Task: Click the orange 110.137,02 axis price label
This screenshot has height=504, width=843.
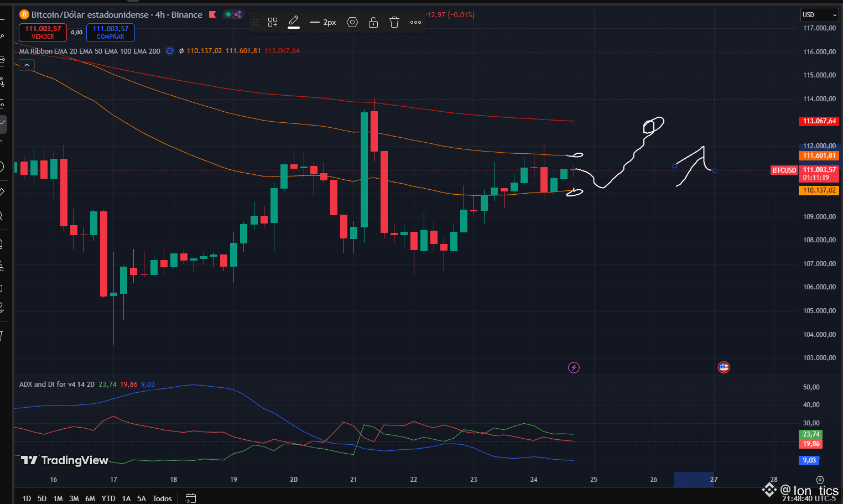Action: pos(819,190)
